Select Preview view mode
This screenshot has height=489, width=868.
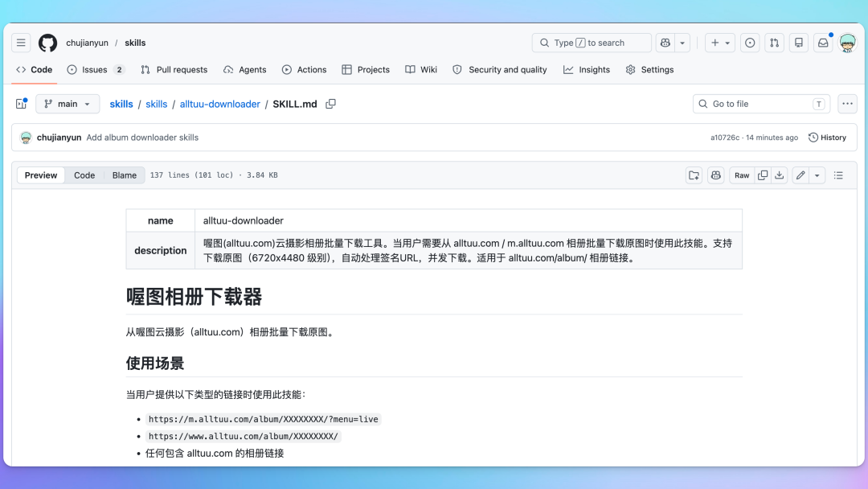click(41, 175)
